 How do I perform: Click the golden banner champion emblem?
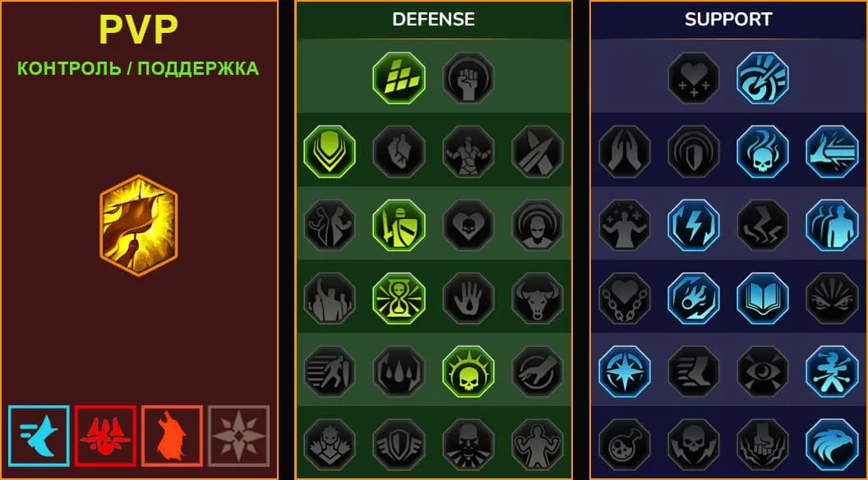pyautogui.click(x=138, y=225)
